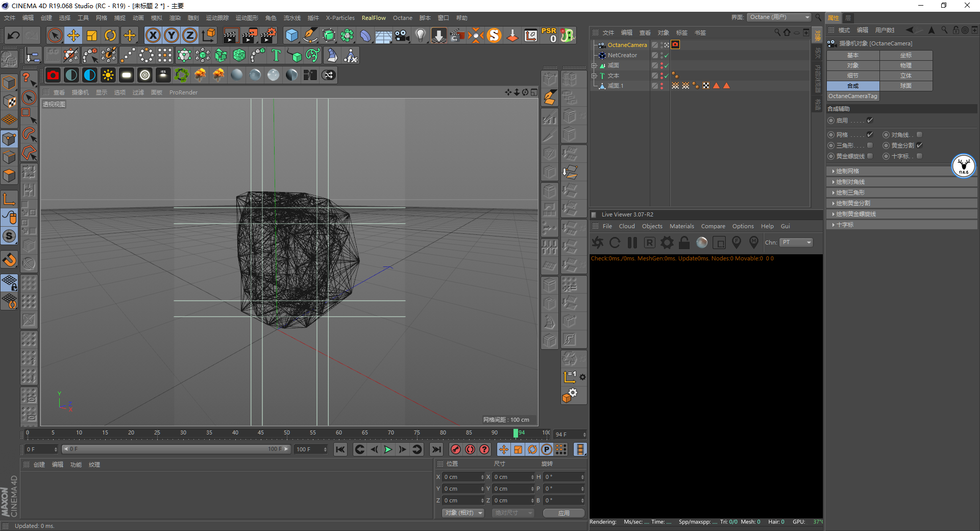Click the Undo arrow icon

(14, 35)
